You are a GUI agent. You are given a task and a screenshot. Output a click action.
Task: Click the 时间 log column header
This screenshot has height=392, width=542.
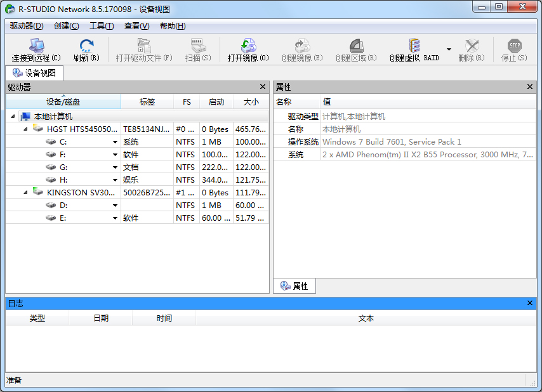pos(164,318)
